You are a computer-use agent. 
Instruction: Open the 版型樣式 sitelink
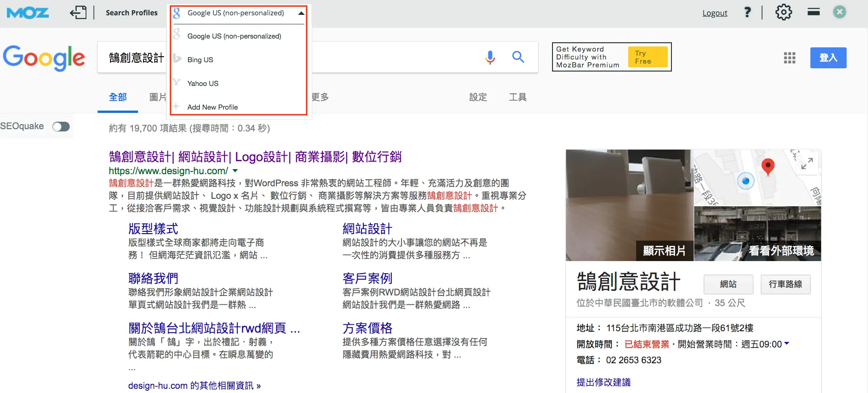(153, 229)
